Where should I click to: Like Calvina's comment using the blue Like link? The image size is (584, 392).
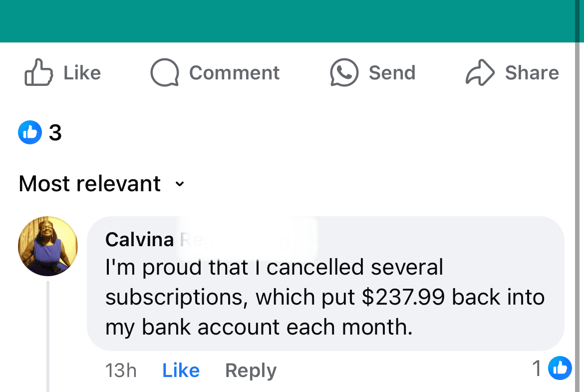coord(181,371)
